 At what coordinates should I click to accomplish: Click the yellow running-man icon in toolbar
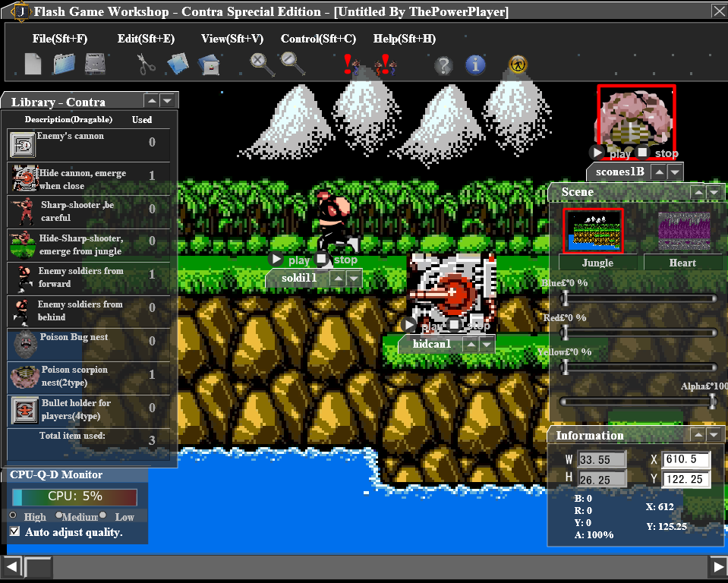518,64
